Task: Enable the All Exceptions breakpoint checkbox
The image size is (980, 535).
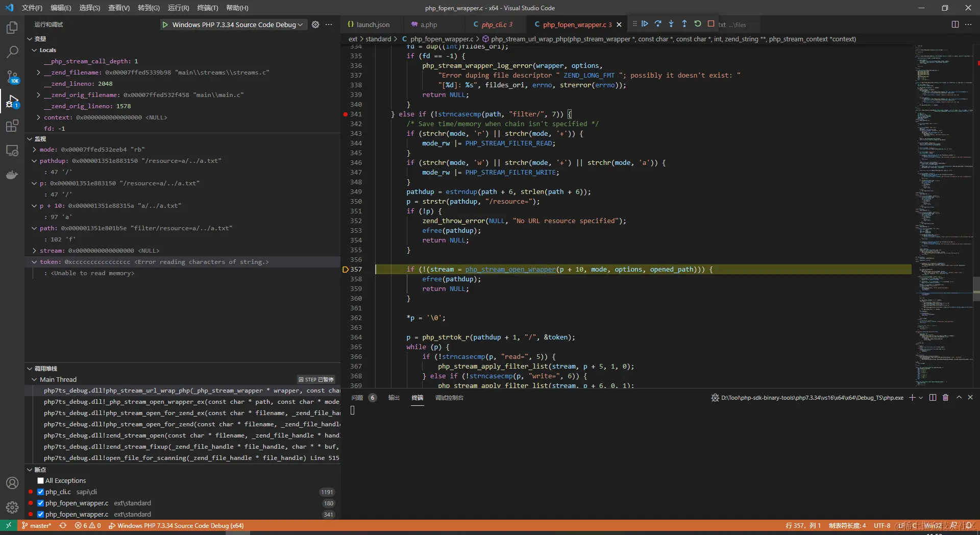Action: pyautogui.click(x=41, y=481)
